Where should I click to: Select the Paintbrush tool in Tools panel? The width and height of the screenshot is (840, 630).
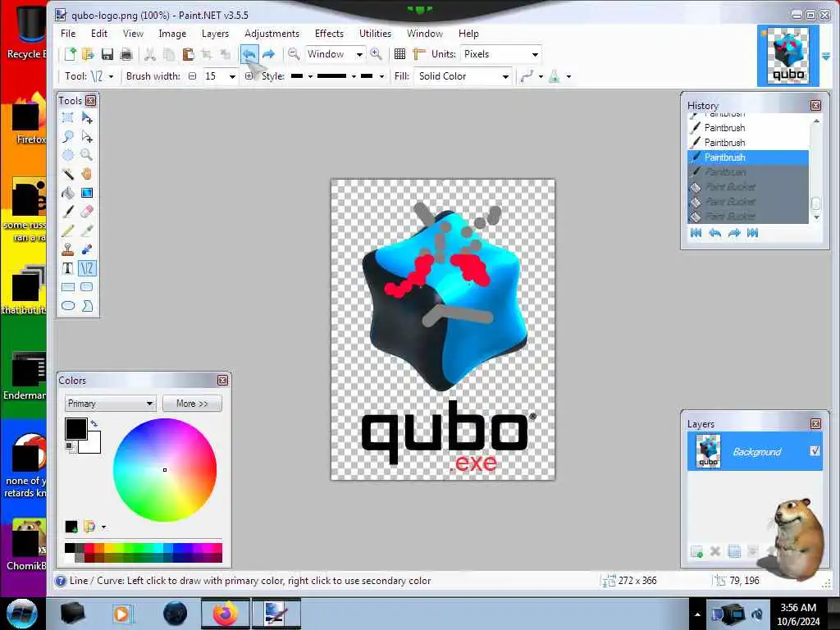pyautogui.click(x=67, y=211)
